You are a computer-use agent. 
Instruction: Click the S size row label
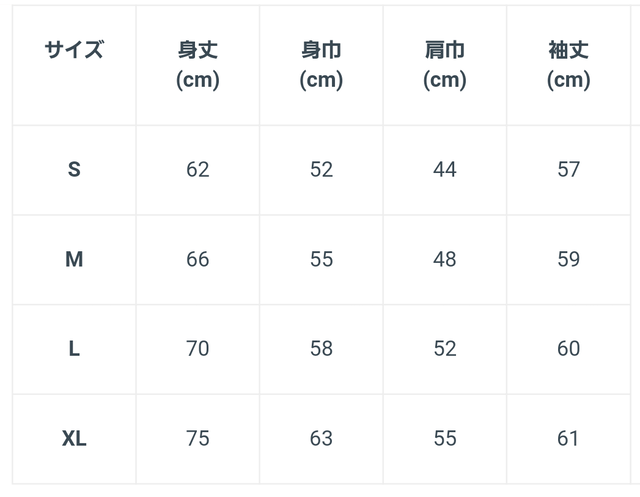point(74,169)
